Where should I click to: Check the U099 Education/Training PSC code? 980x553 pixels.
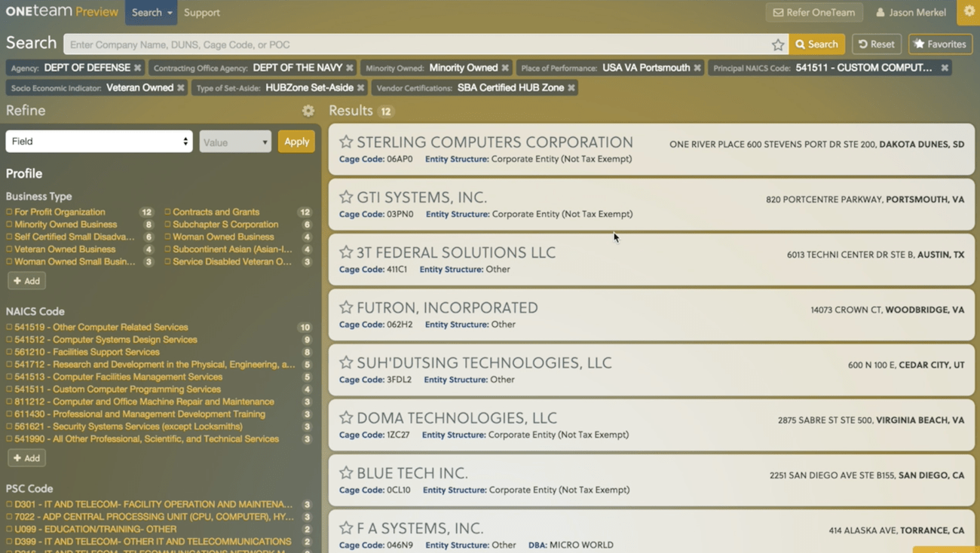coord(9,529)
